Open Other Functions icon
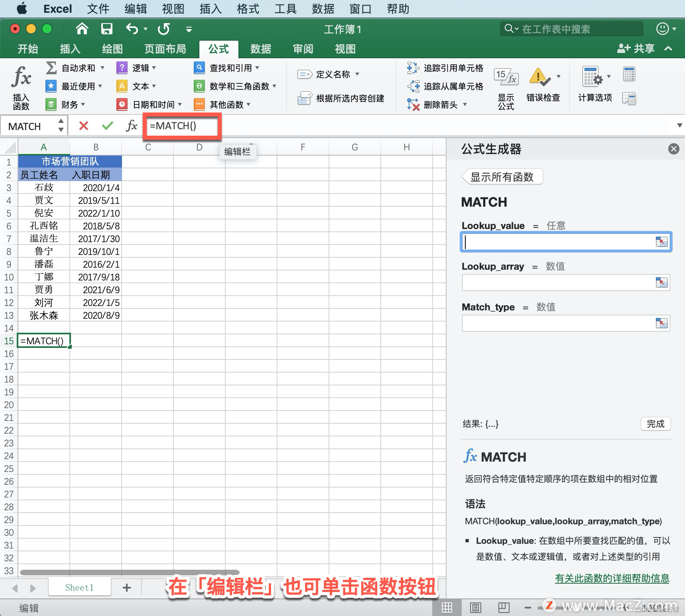 (x=199, y=104)
